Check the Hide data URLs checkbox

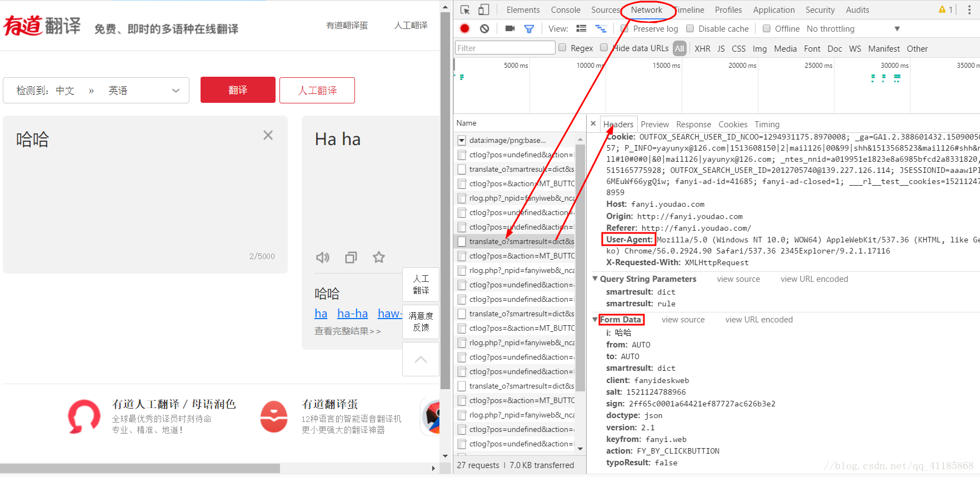604,48
